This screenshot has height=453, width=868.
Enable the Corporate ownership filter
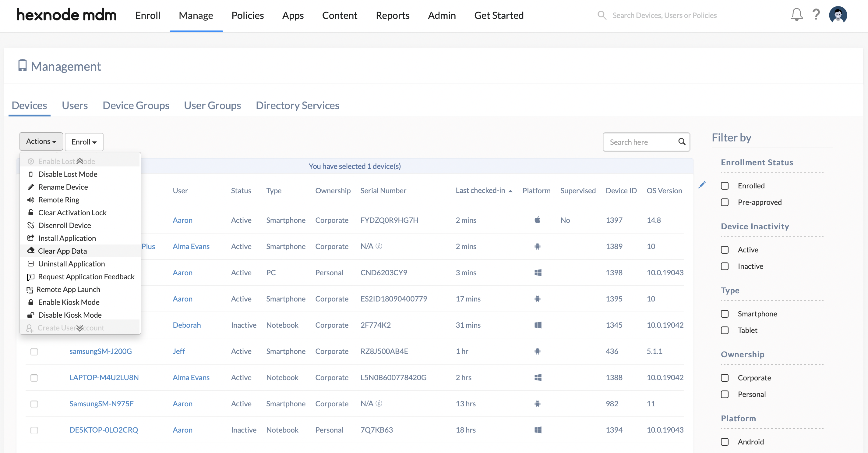click(725, 377)
